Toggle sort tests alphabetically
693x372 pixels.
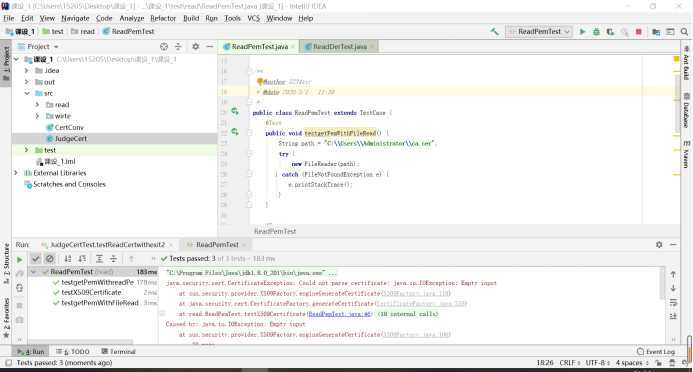tap(68, 259)
